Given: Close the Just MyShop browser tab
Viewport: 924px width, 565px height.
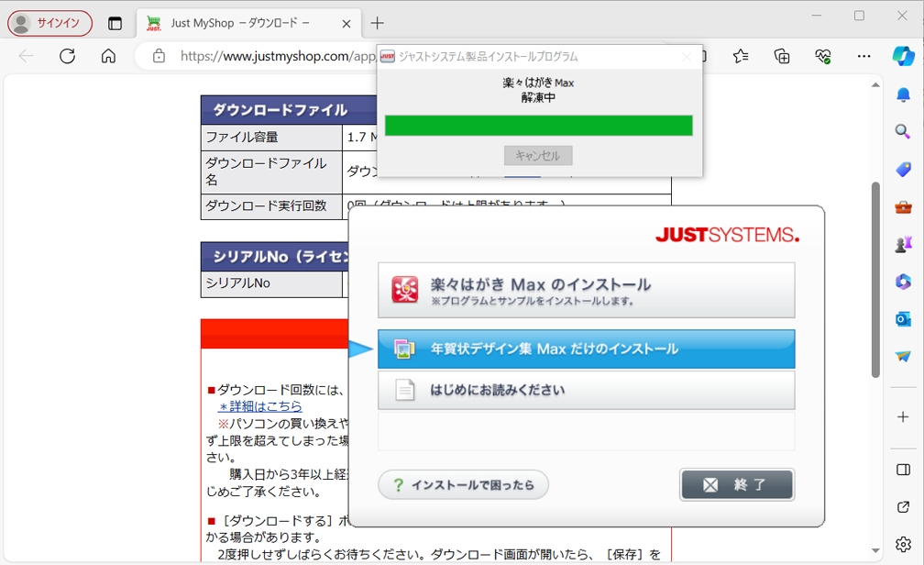Looking at the screenshot, I should 346,24.
